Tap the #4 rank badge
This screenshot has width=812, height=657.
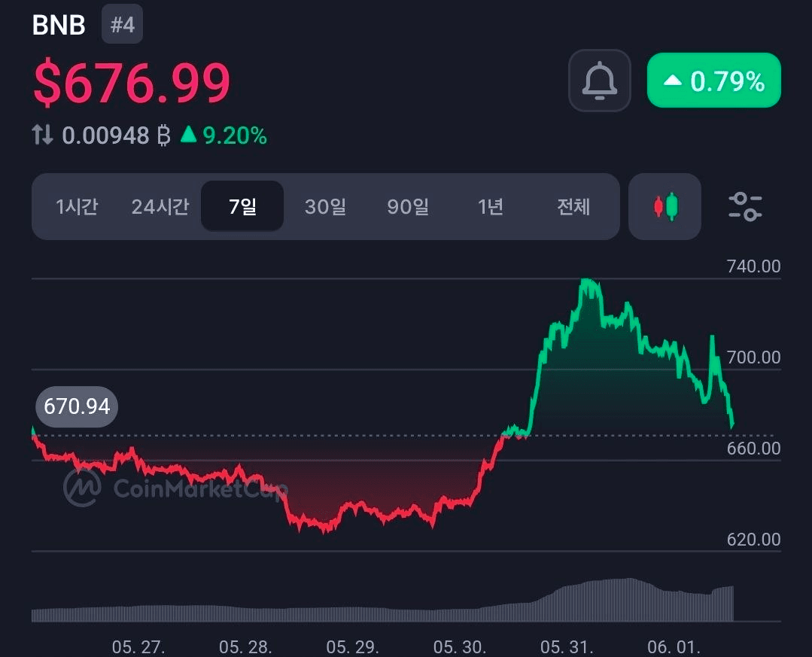(x=122, y=24)
